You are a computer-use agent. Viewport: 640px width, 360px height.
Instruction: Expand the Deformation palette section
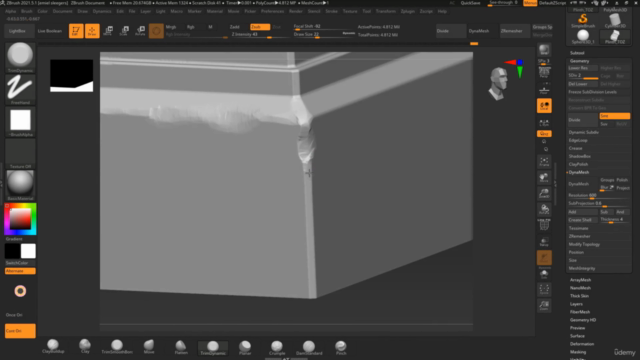click(x=582, y=344)
